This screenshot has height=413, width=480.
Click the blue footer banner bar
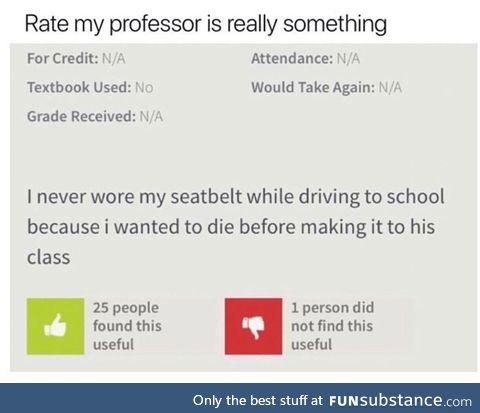pyautogui.click(x=240, y=398)
